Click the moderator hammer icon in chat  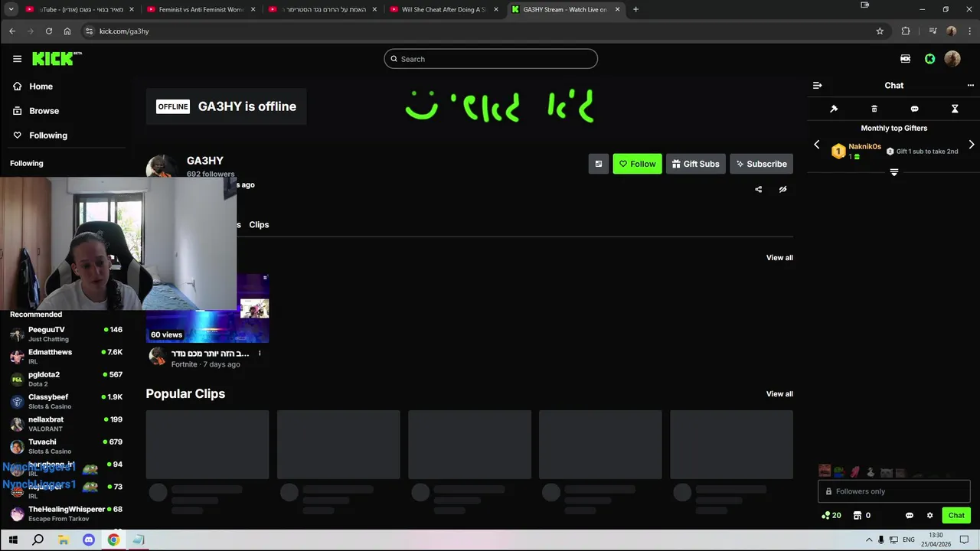[834, 109]
